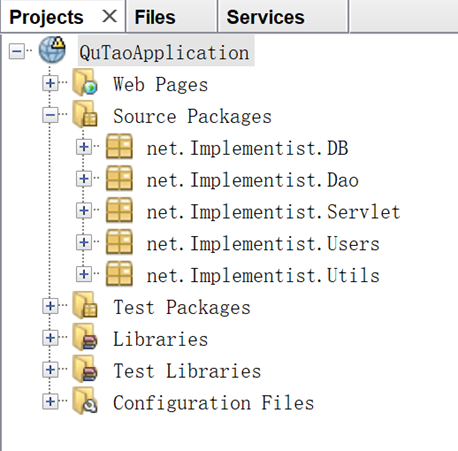
Task: Click the net.Implementist.DB package icon
Action: (119, 146)
